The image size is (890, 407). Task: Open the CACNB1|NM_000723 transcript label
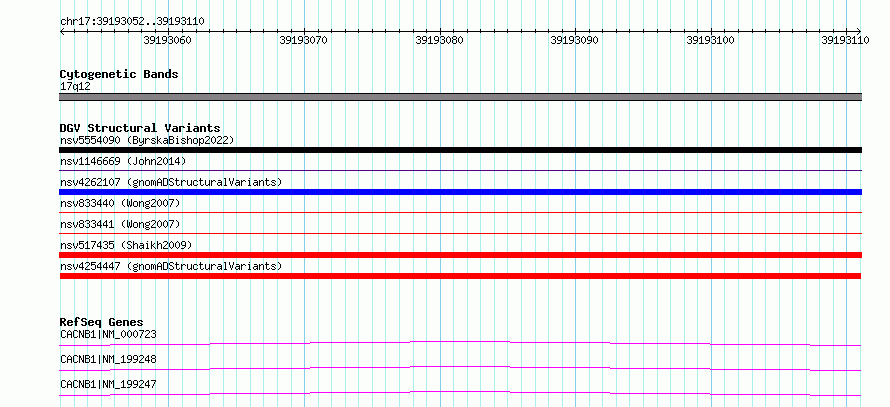(108, 334)
